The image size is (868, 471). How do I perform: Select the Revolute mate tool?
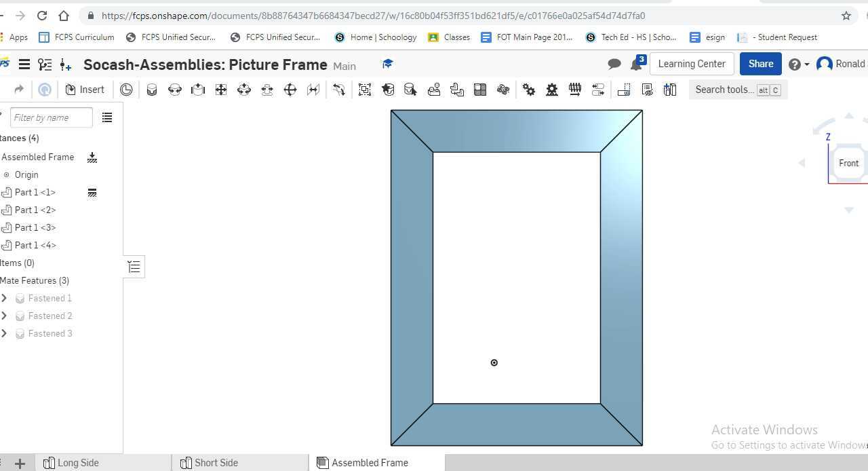point(175,89)
